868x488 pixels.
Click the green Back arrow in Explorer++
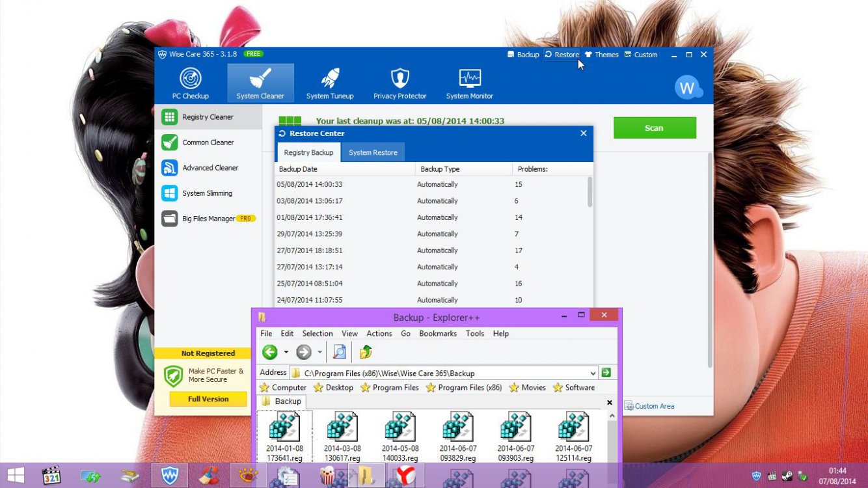click(x=269, y=352)
